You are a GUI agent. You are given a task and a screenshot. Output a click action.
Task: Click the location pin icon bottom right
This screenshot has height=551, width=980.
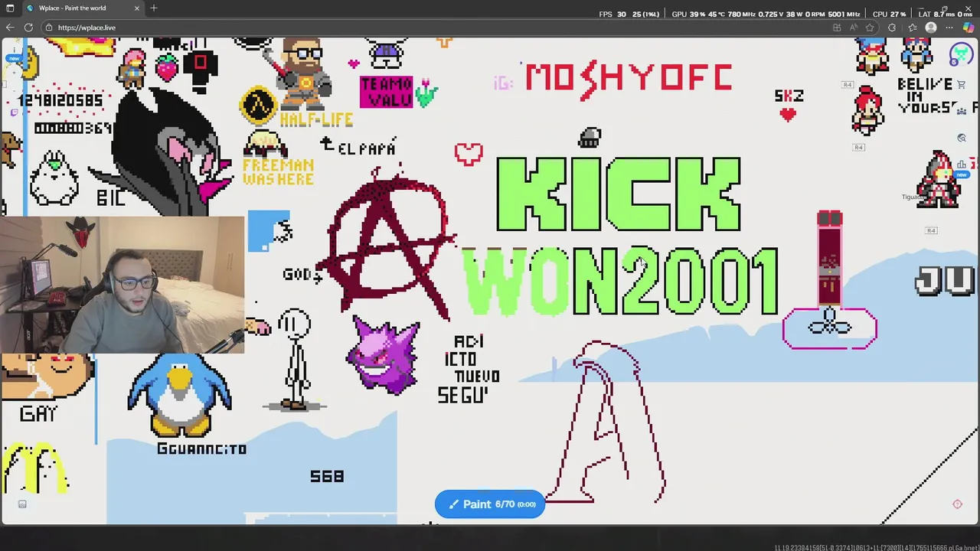(x=957, y=504)
